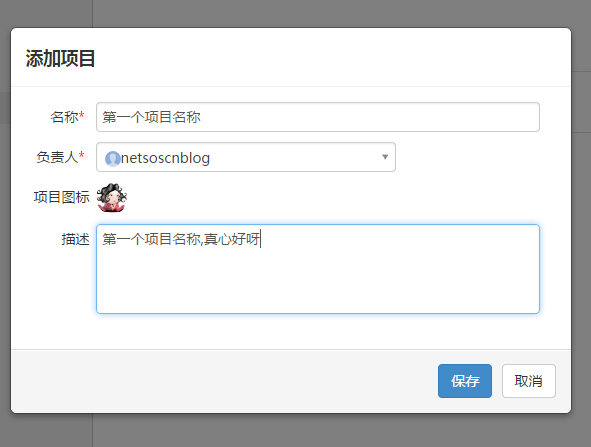Click the 名称 field label

point(64,117)
